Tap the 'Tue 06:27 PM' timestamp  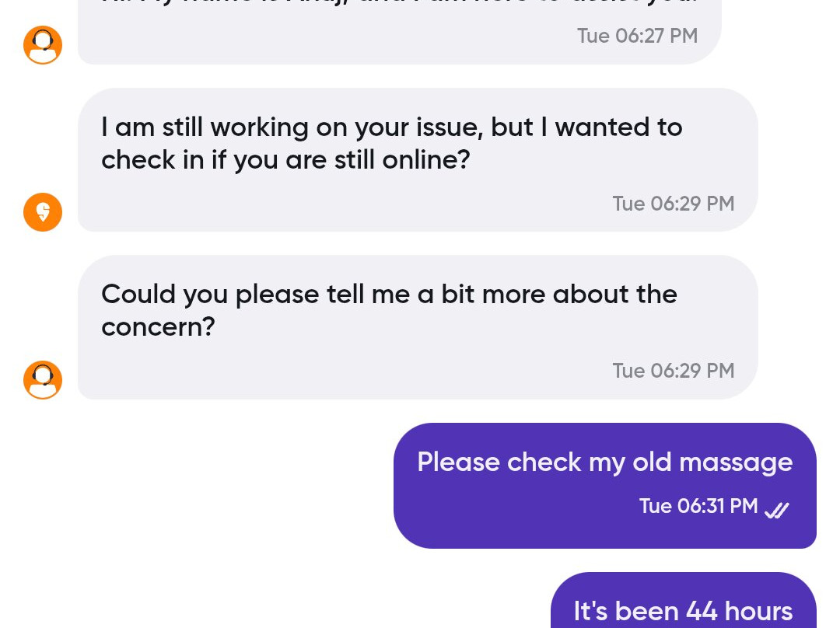[637, 36]
